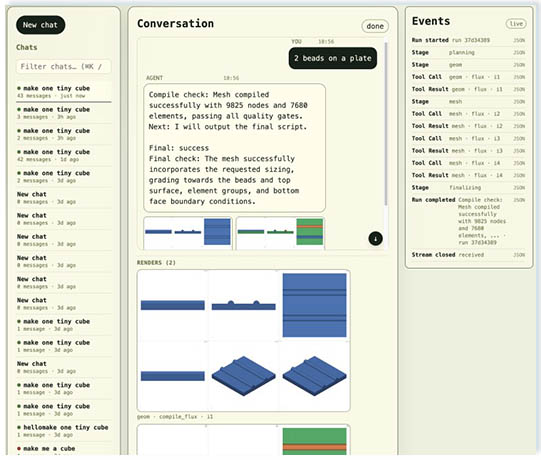Open JSON for 'Tool Result mesh flux i4'
Image resolution: width=541 pixels, height=460 pixels.
click(519, 176)
